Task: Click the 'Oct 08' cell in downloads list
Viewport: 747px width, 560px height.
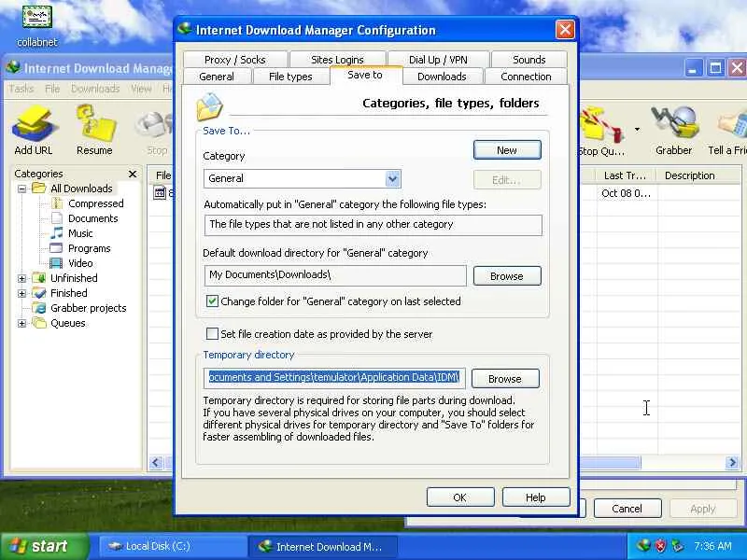Action: pos(626,193)
